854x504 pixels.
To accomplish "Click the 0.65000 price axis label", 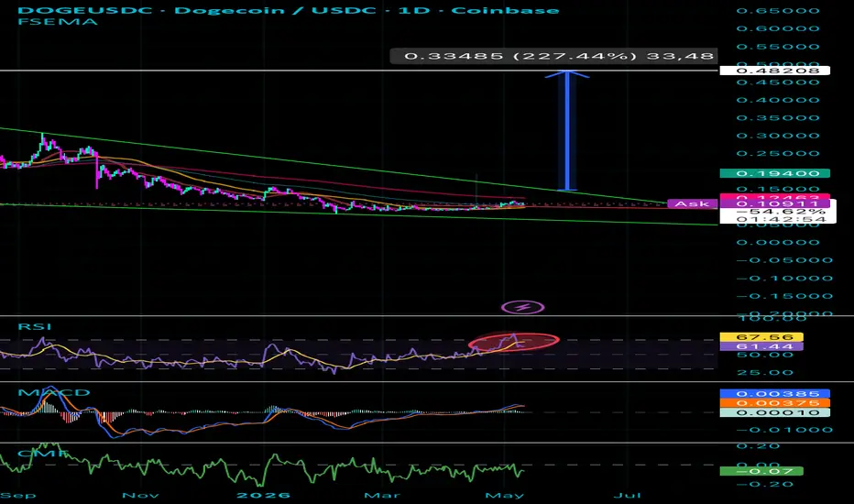I will coord(778,11).
